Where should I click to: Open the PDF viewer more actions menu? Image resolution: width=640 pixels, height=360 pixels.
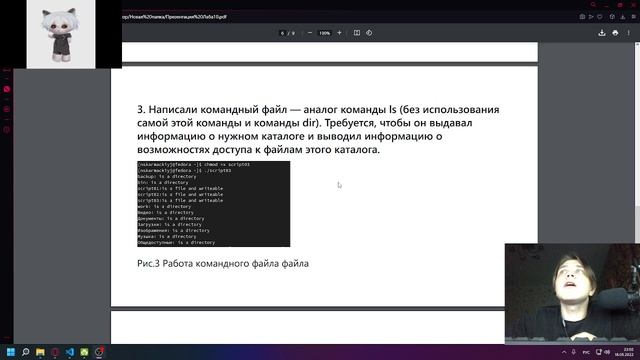click(x=629, y=33)
